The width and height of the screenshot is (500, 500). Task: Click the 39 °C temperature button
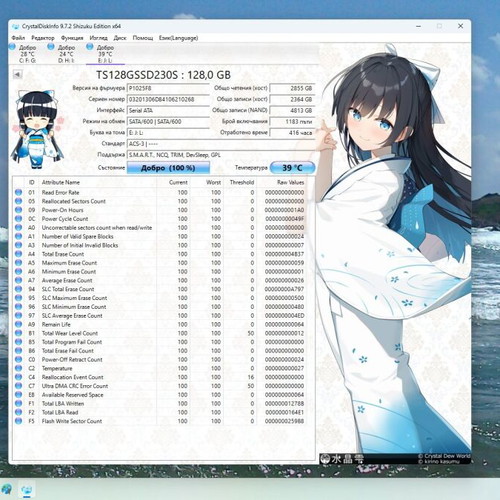click(x=292, y=168)
